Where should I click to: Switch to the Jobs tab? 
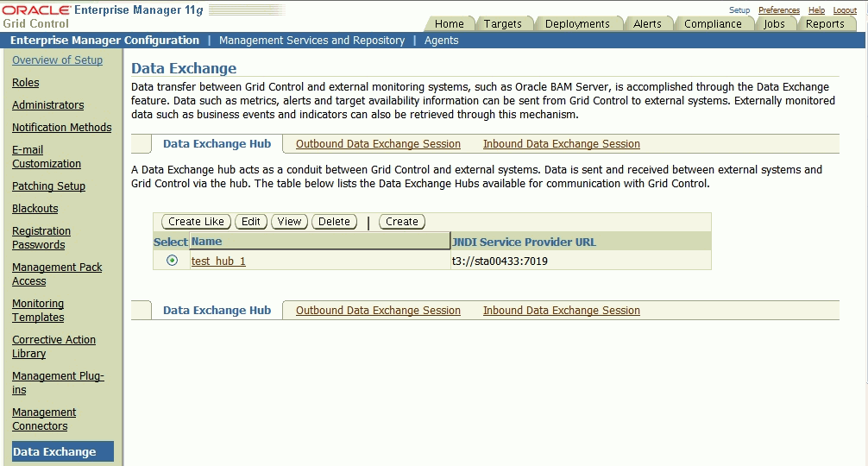pos(774,24)
